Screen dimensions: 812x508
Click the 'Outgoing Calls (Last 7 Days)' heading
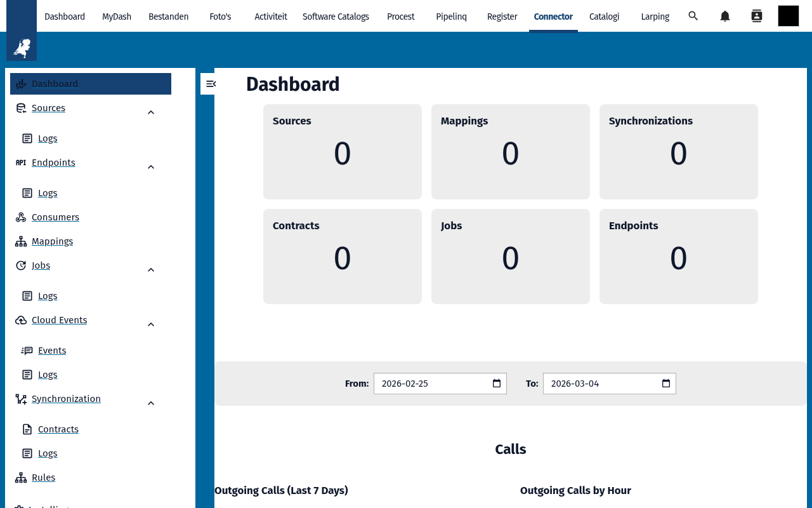[x=281, y=490]
